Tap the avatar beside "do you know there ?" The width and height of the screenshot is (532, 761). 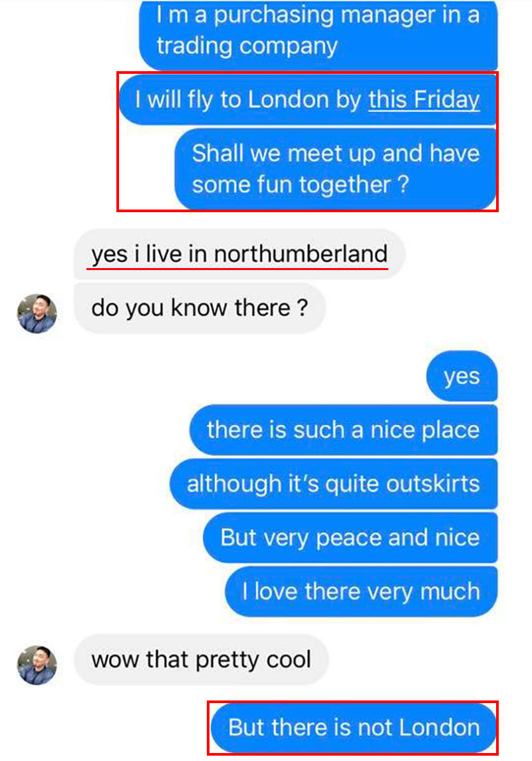(x=37, y=313)
